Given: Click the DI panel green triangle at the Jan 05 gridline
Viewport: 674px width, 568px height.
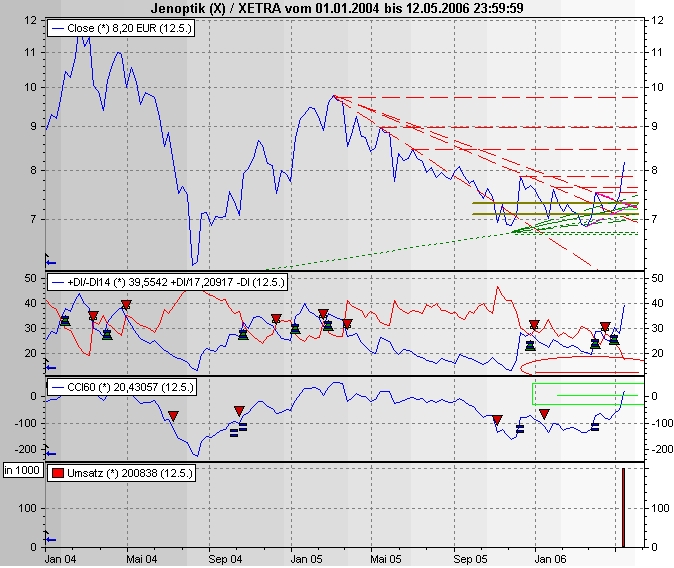Looking at the screenshot, I should pos(295,329).
